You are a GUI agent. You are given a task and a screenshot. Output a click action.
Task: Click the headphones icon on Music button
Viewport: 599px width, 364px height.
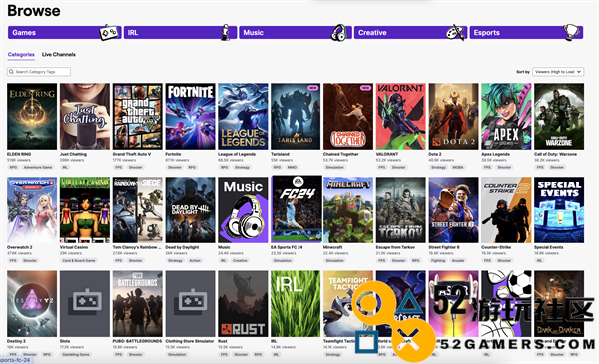338,33
